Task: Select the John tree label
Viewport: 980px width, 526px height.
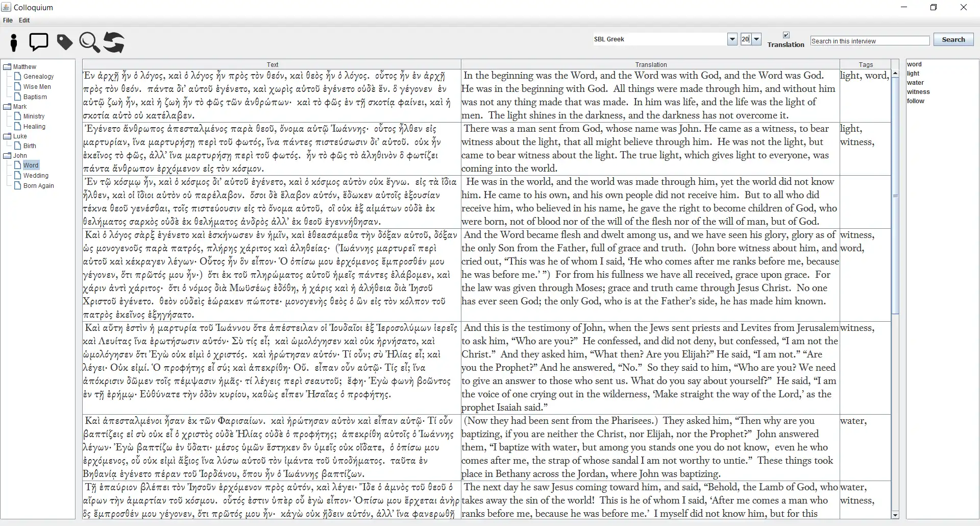Action: pos(20,156)
